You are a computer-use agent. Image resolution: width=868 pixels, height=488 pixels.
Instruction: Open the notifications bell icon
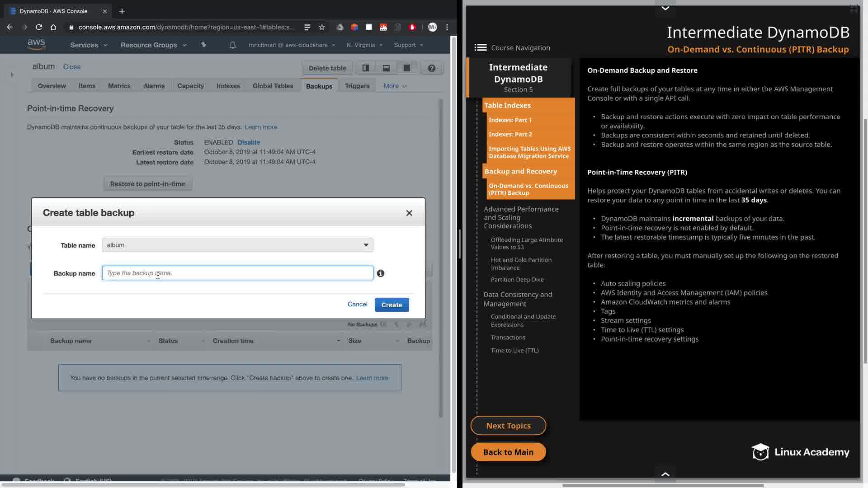point(232,45)
